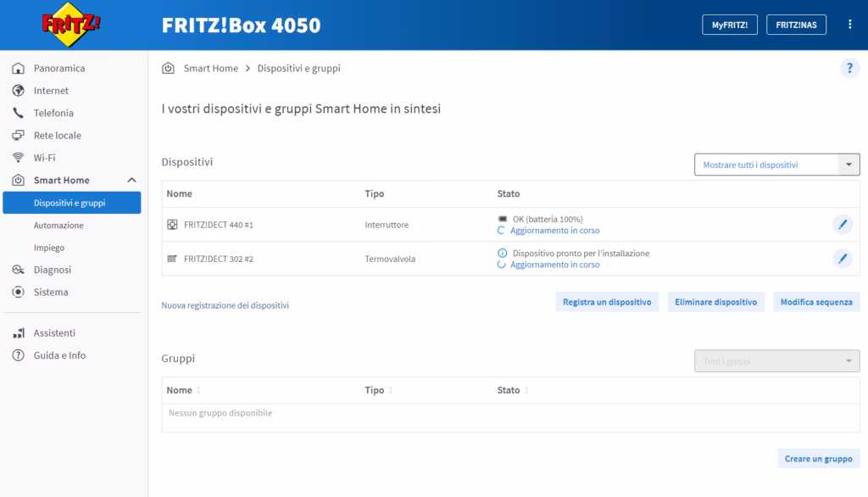Click the Internet globe icon
This screenshot has height=497, width=868.
point(19,90)
